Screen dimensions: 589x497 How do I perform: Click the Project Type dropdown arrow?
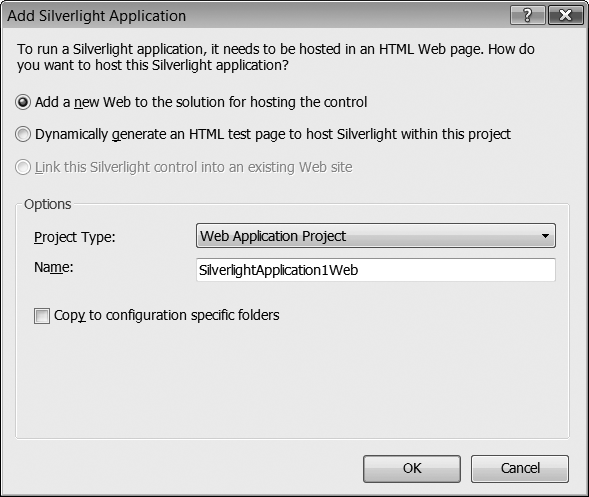pyautogui.click(x=545, y=236)
